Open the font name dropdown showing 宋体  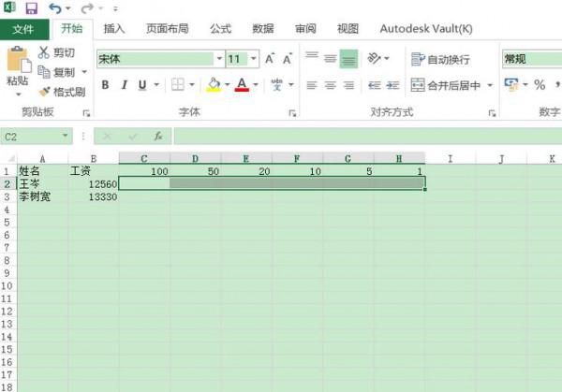pos(218,59)
